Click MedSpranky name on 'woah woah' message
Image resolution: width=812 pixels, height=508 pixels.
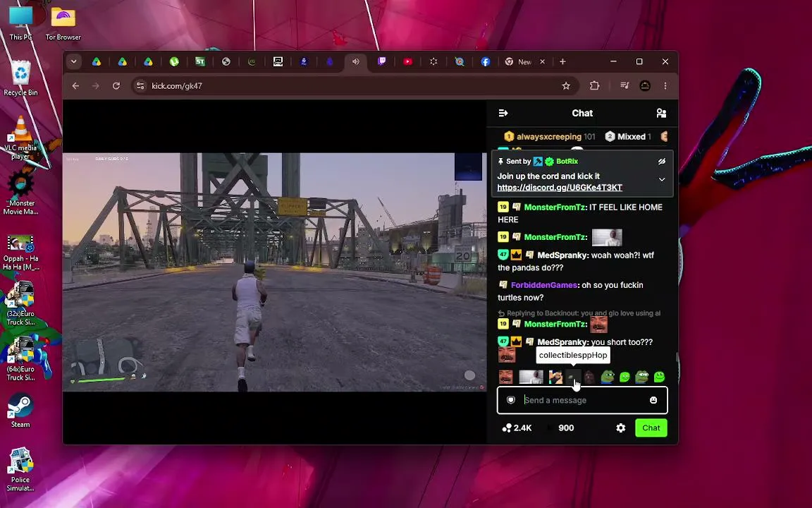pos(562,255)
